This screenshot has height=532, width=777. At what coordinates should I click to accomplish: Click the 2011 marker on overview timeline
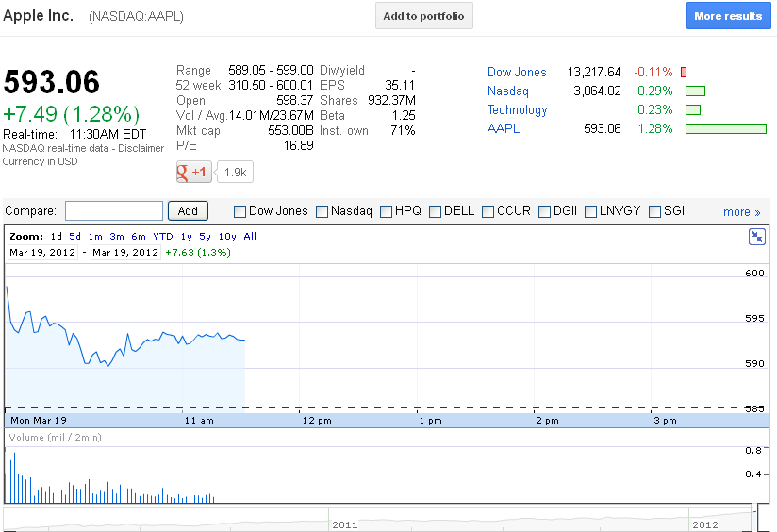[345, 524]
